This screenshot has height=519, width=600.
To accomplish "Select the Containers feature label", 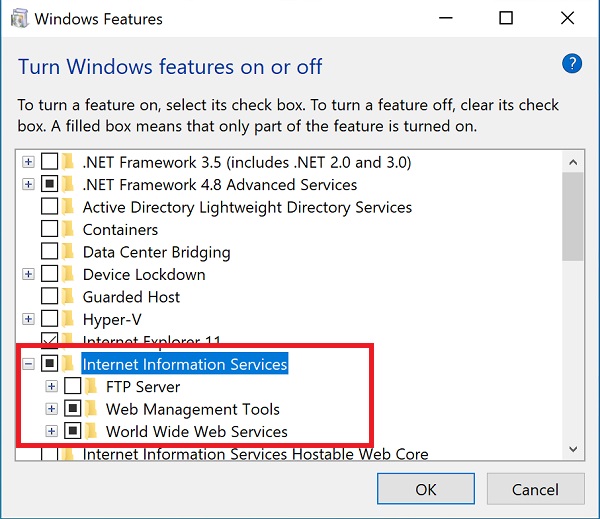I will click(x=120, y=229).
